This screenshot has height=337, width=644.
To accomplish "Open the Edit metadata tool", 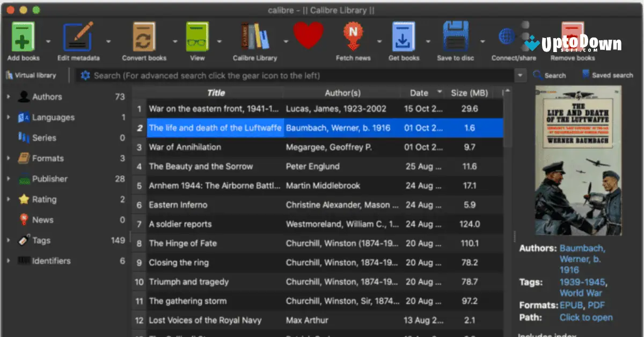I will 78,36.
